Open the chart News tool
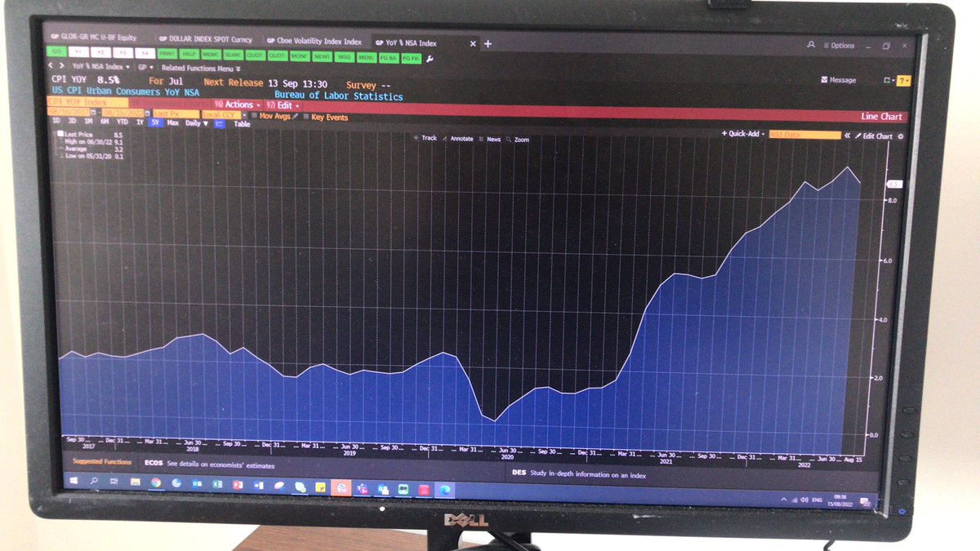980x551 pixels. click(x=490, y=139)
